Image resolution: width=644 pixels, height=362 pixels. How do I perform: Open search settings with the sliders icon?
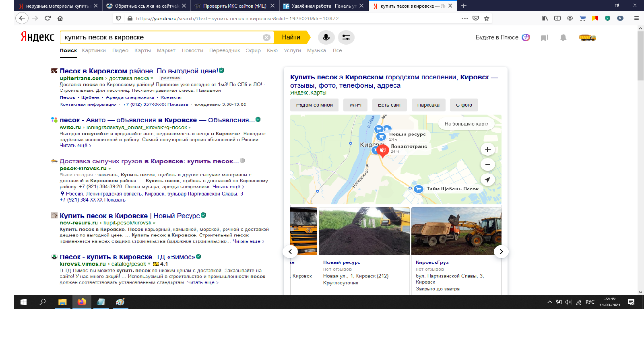click(347, 37)
